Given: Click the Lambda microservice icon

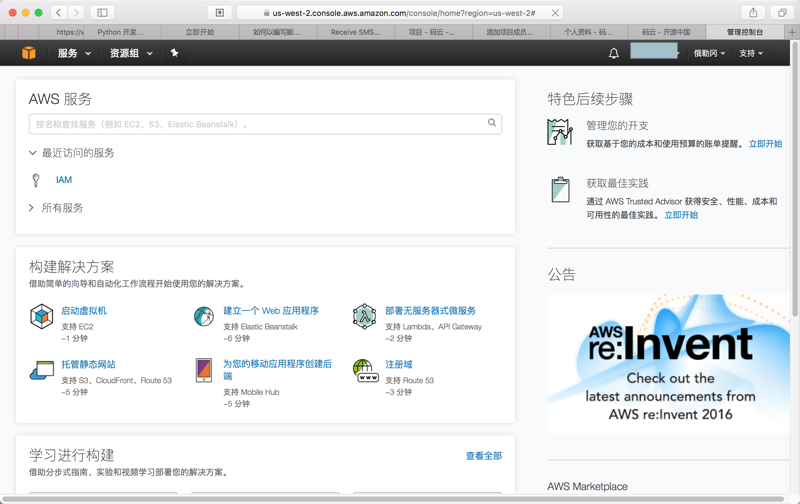Looking at the screenshot, I should (364, 316).
